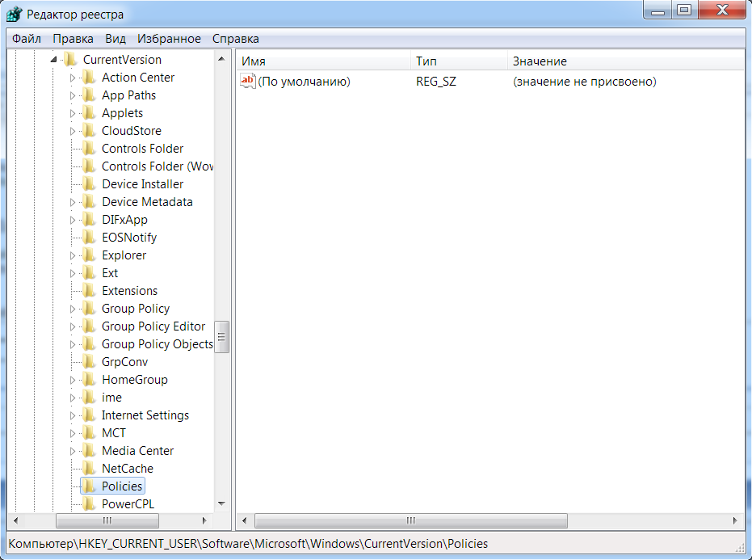Image resolution: width=752 pixels, height=560 pixels.
Task: Open the Избранное menu
Action: click(169, 39)
